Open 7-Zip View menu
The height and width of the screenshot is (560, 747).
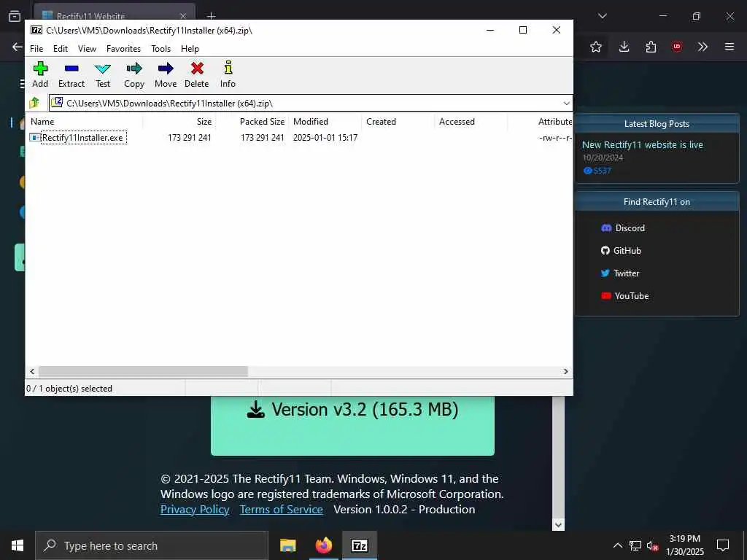coord(88,49)
